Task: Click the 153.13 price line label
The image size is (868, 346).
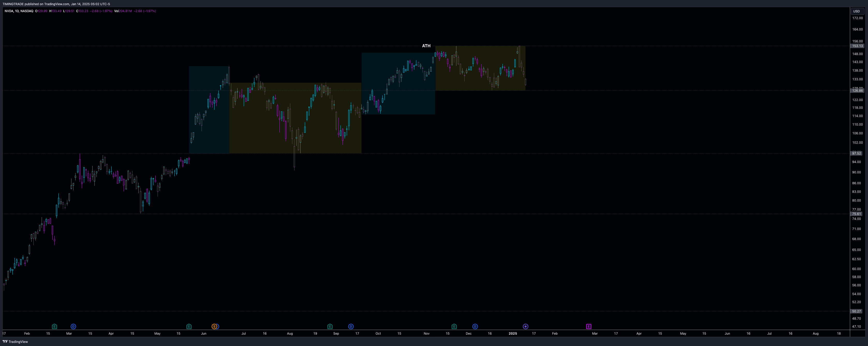Action: (x=857, y=46)
